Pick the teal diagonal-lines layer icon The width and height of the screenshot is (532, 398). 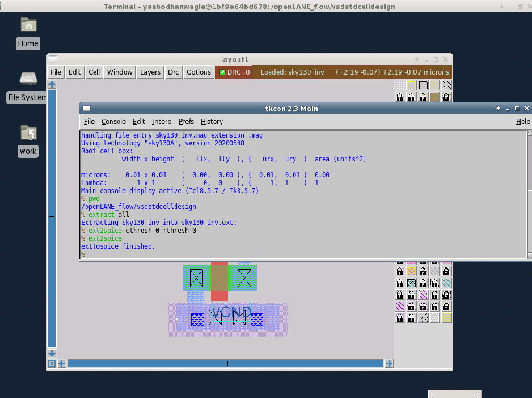446,283
